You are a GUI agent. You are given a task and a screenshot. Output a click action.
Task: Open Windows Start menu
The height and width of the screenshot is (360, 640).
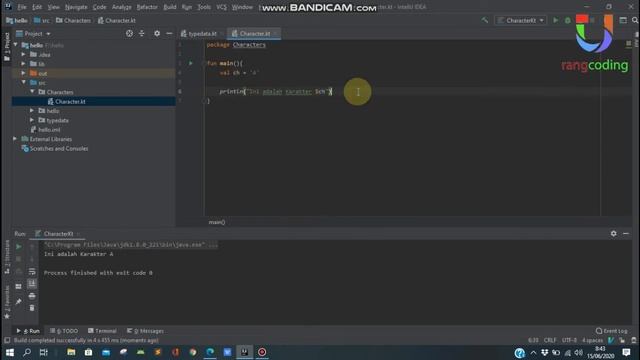tap(9, 352)
